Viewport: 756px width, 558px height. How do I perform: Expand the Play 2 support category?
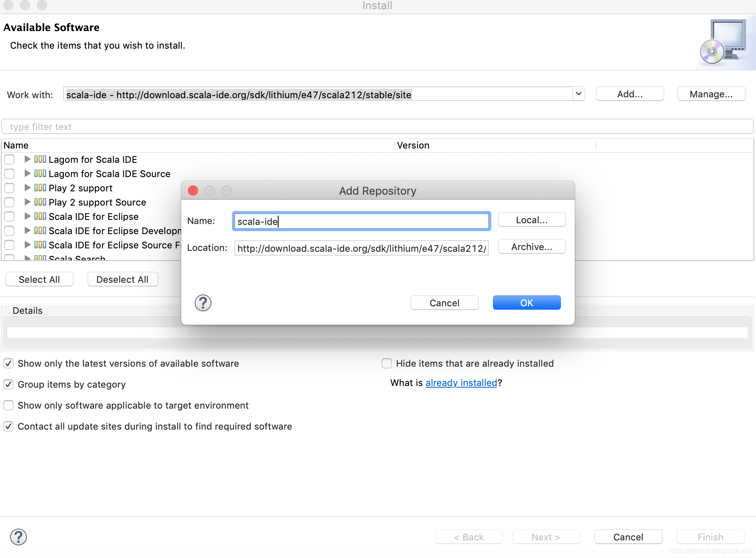tap(28, 188)
